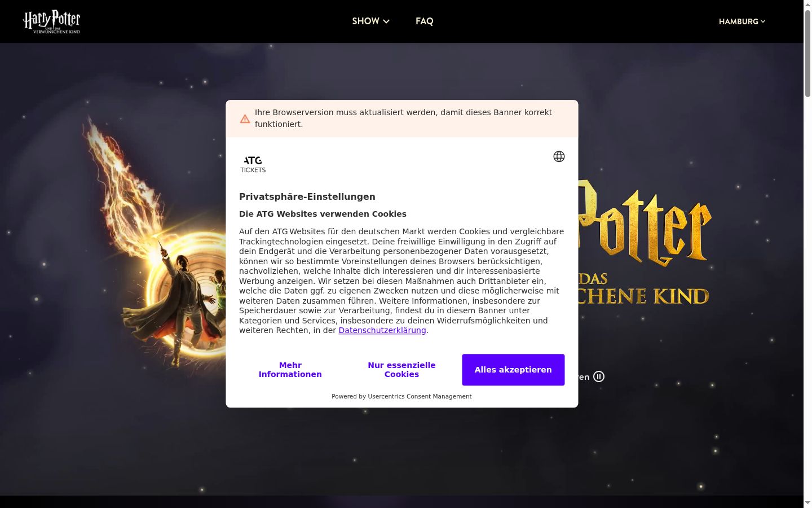812x508 pixels.
Task: Click the Harry Potter logo in header
Action: click(51, 21)
